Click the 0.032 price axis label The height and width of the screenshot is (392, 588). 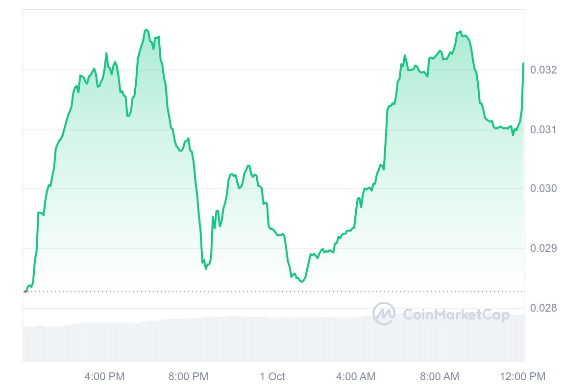point(543,70)
